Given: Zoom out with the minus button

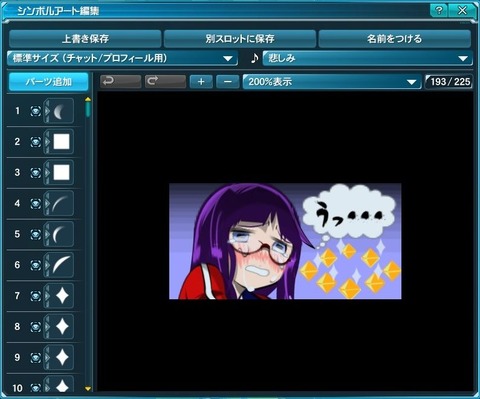Looking at the screenshot, I should [x=228, y=81].
